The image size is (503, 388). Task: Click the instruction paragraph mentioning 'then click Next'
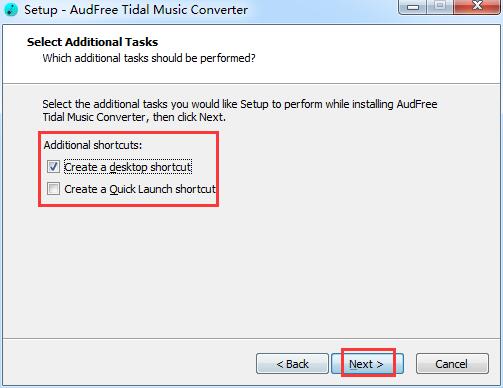(240, 111)
